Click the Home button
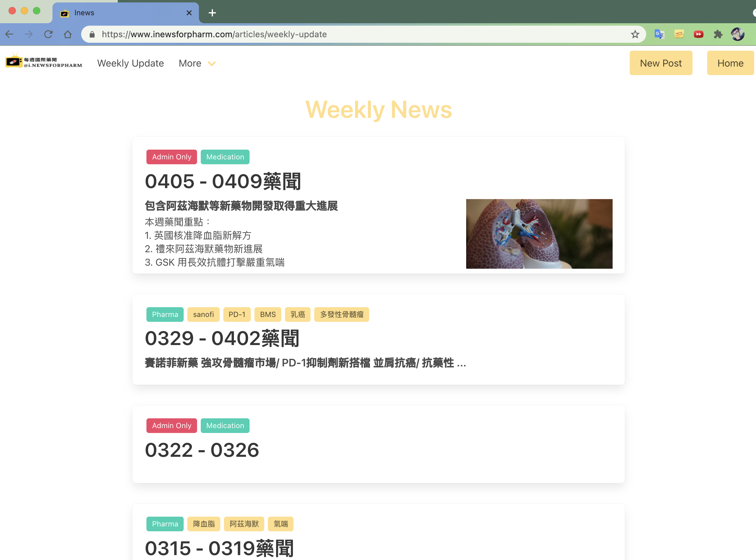This screenshot has height=560, width=756. 730,63
